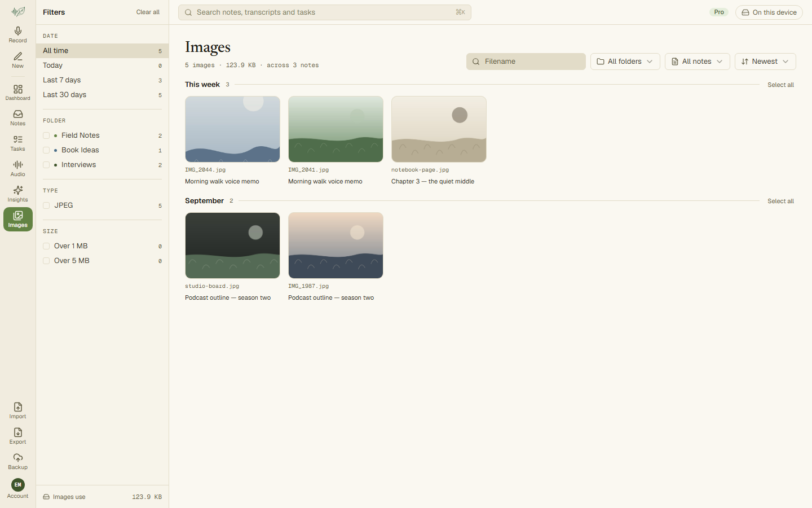Open the IMG_2041.jpg thumbnail

336,129
